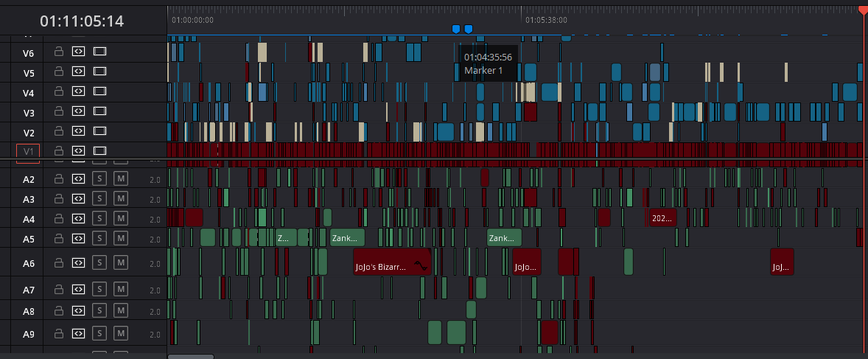
Task: Mute audio track A7
Action: tap(121, 289)
